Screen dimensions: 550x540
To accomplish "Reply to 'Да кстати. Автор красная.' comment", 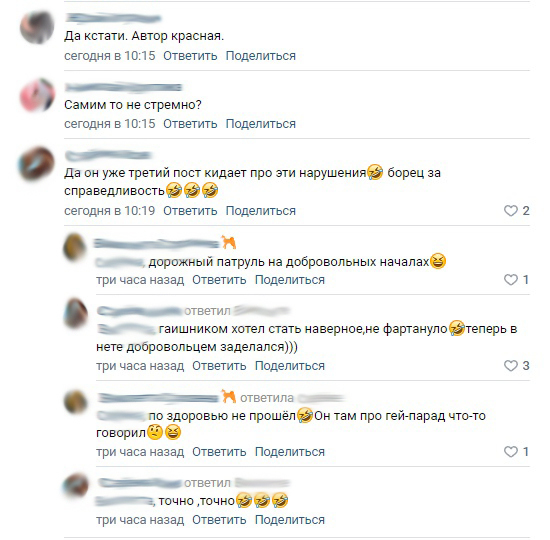I will tap(190, 56).
